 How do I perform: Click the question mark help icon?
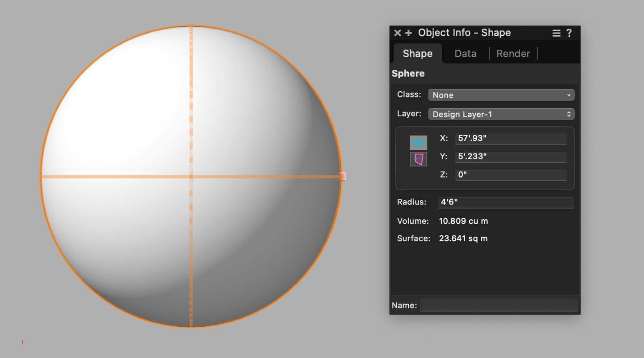[569, 33]
